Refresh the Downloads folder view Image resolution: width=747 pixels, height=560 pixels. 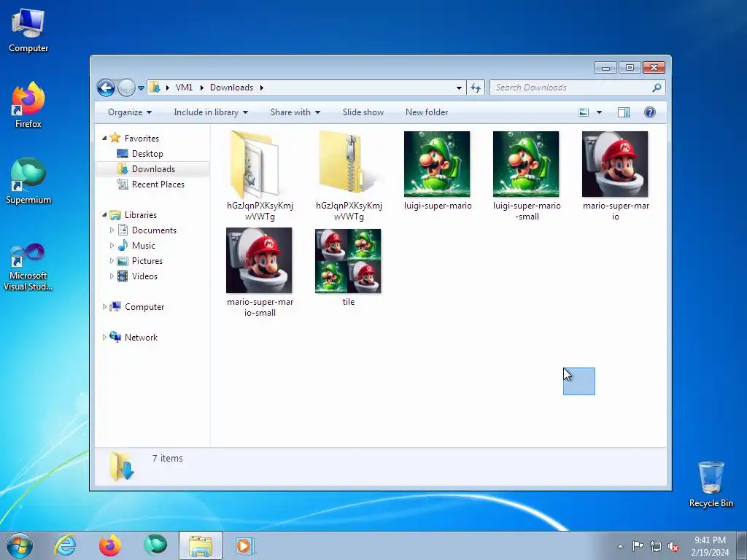click(x=476, y=87)
